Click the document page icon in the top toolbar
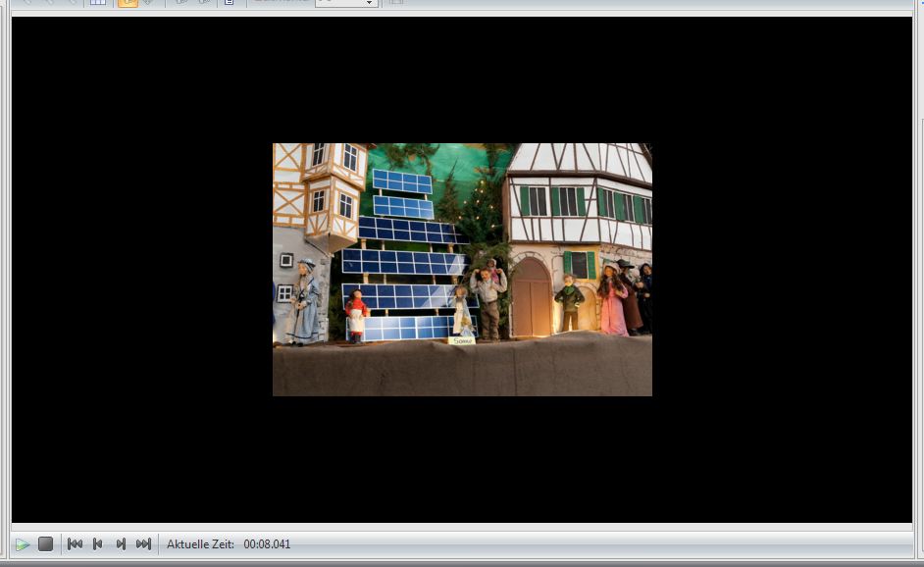 pos(229,3)
